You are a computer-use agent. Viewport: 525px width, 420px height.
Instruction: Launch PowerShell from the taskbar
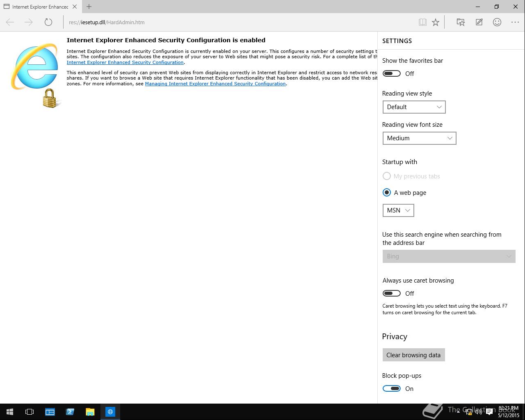[70, 412]
